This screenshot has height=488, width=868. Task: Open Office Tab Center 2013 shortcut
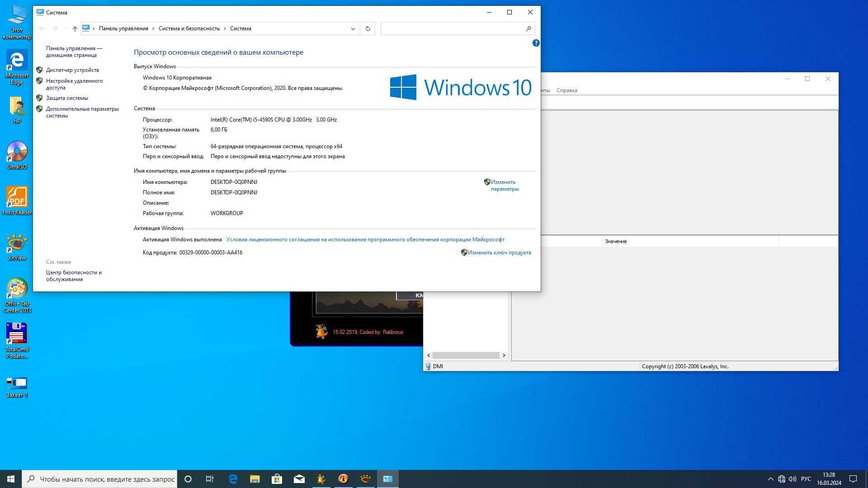coord(17,296)
